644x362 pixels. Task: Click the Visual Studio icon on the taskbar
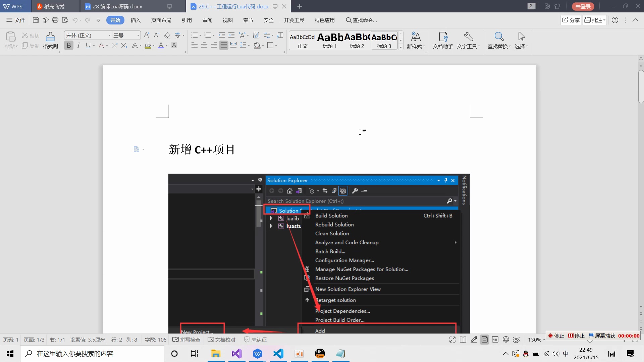(x=237, y=354)
